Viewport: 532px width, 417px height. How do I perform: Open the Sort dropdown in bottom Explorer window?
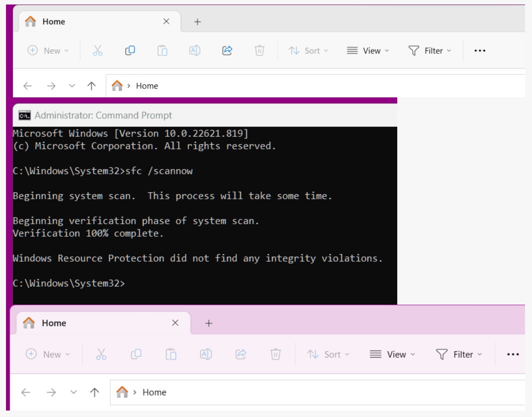pyautogui.click(x=328, y=354)
